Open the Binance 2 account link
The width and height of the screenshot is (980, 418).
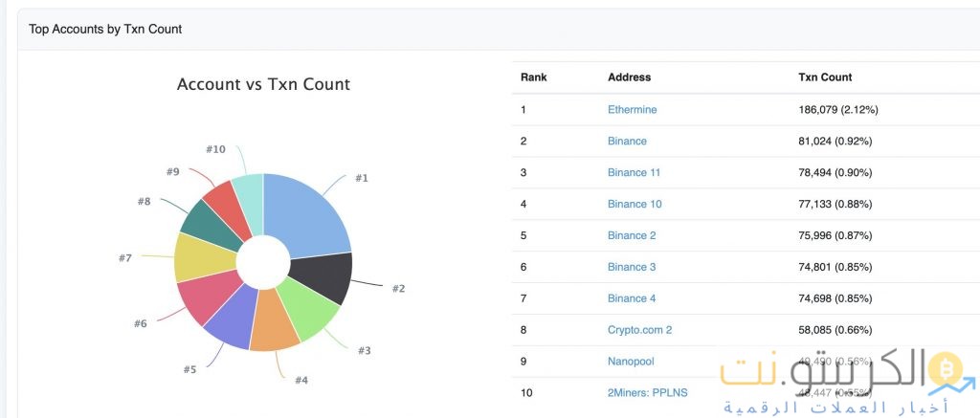[632, 235]
